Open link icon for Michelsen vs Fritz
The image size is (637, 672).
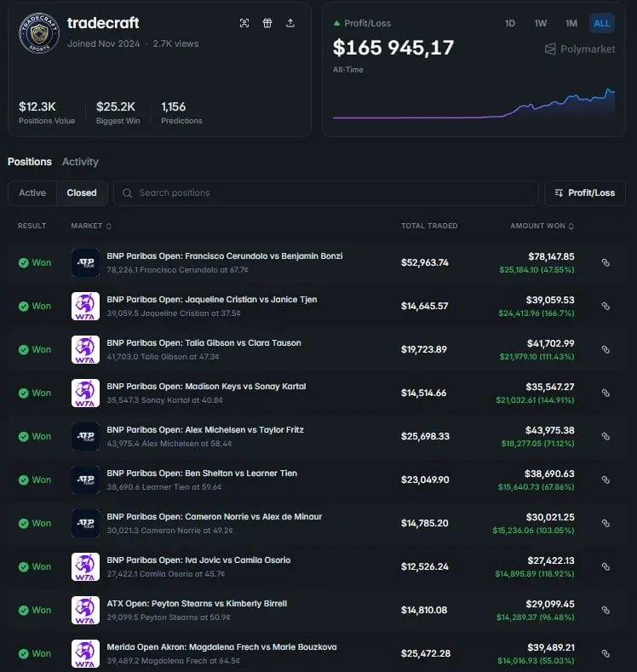[605, 436]
